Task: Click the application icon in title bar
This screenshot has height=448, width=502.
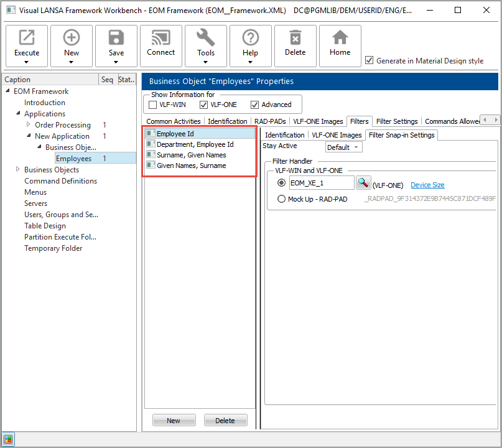Action: point(11,10)
